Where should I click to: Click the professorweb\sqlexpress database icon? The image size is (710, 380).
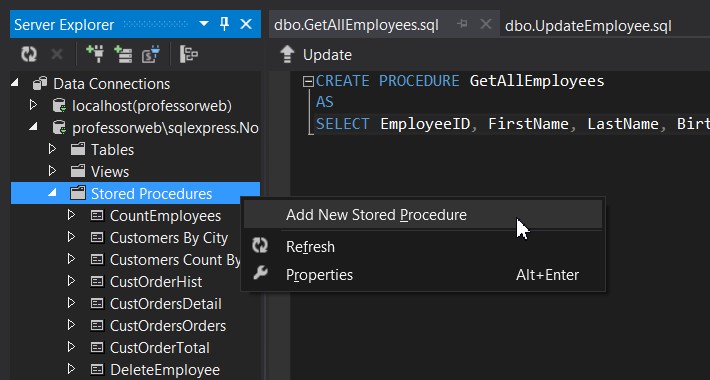point(59,128)
